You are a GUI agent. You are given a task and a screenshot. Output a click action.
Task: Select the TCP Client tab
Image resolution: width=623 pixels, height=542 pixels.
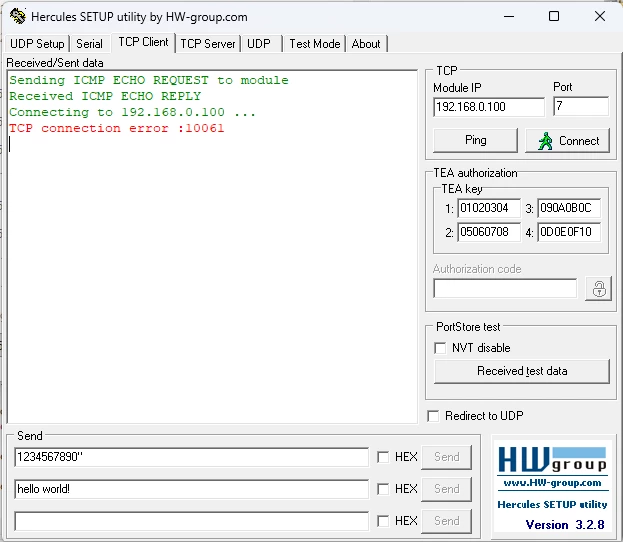[x=143, y=42]
